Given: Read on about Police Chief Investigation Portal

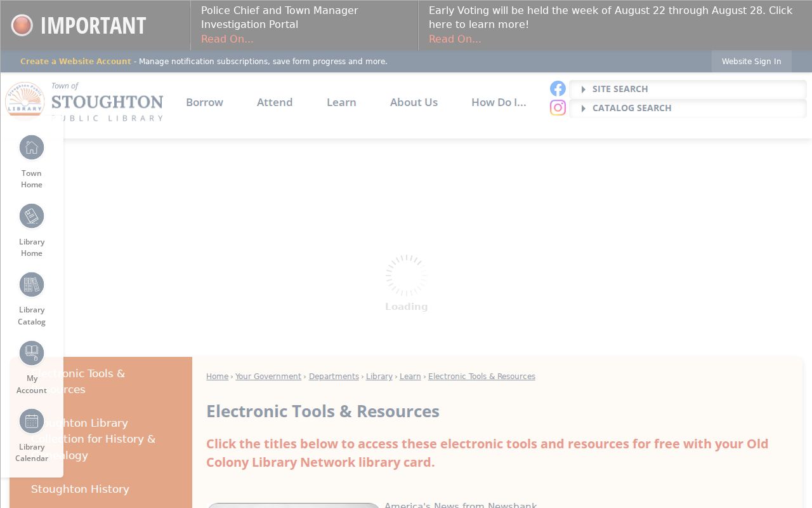Looking at the screenshot, I should [227, 39].
